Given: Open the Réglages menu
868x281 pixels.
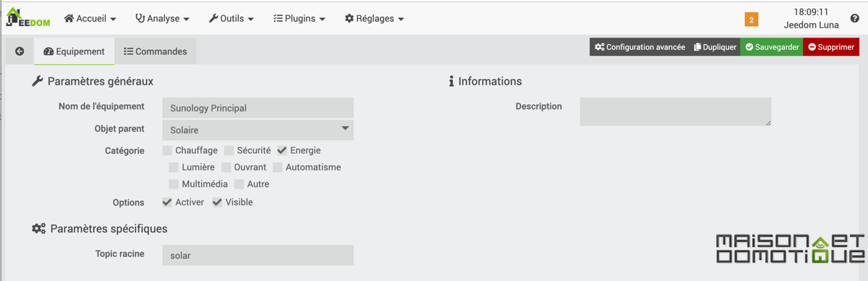Looking at the screenshot, I should point(375,18).
